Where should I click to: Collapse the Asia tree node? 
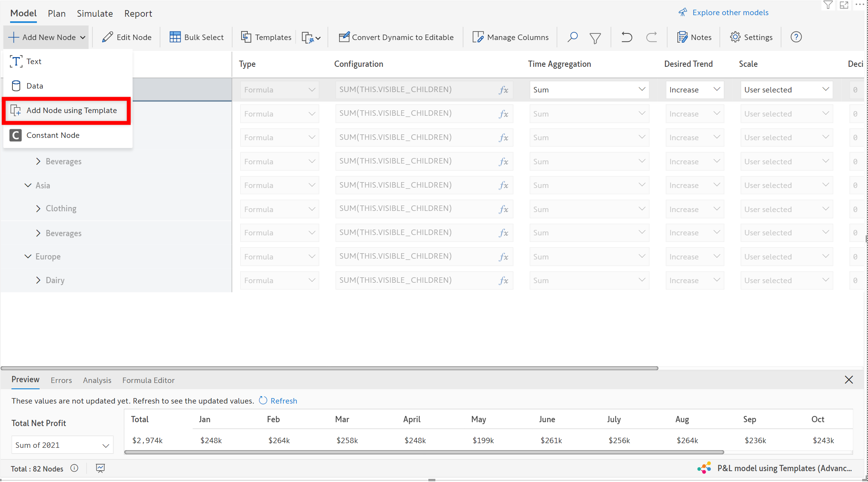point(28,185)
